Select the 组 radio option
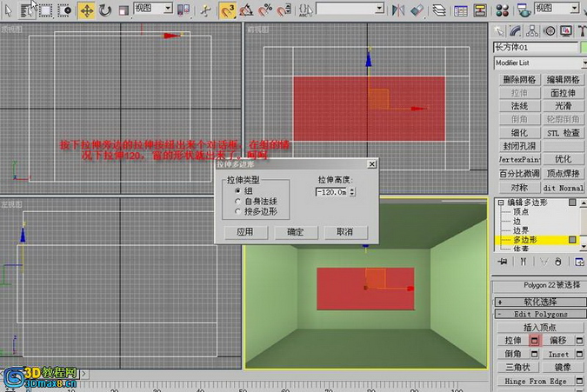Screen dimensions: 587x392 pyautogui.click(x=237, y=190)
